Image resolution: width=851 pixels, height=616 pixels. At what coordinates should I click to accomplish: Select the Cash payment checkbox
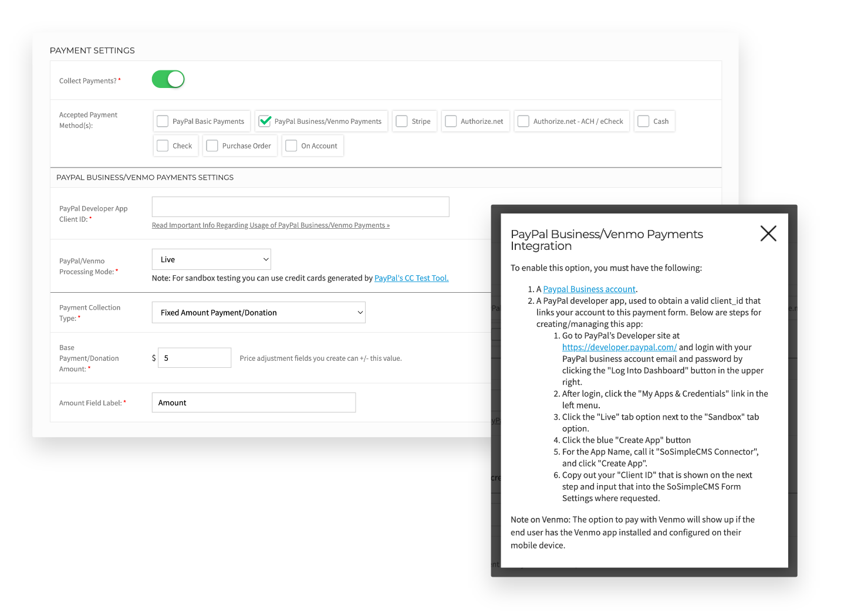point(644,121)
